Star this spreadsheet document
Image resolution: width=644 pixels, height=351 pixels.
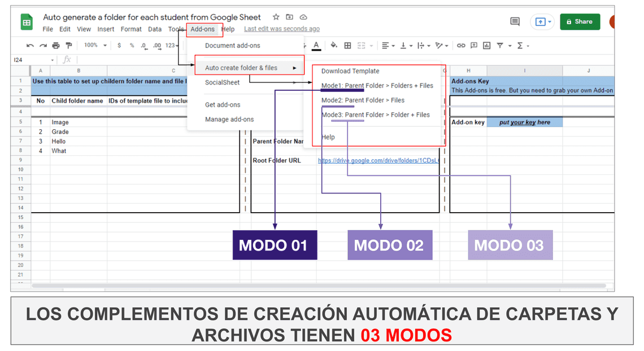276,17
